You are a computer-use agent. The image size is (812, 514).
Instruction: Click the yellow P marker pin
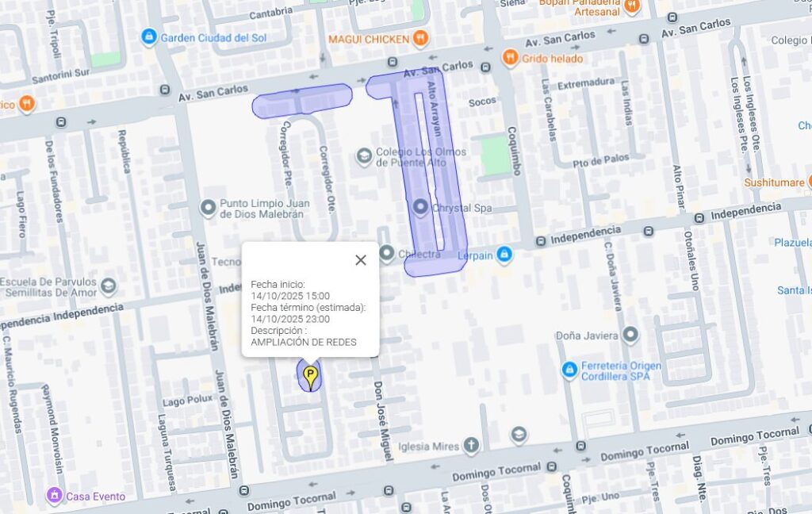coord(310,378)
